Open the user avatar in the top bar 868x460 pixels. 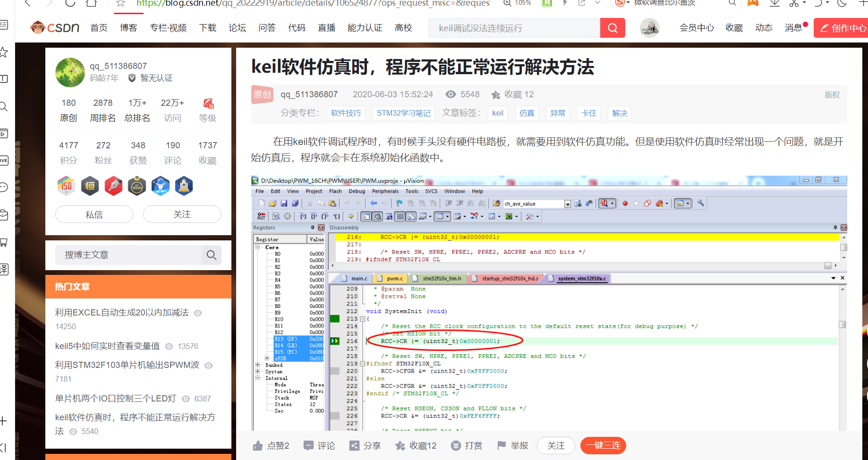coord(650,28)
